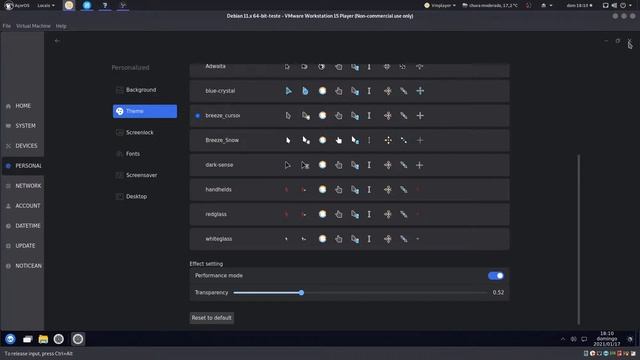Click the settings page vertical scrollbar
640x360 pixels.
(578, 239)
